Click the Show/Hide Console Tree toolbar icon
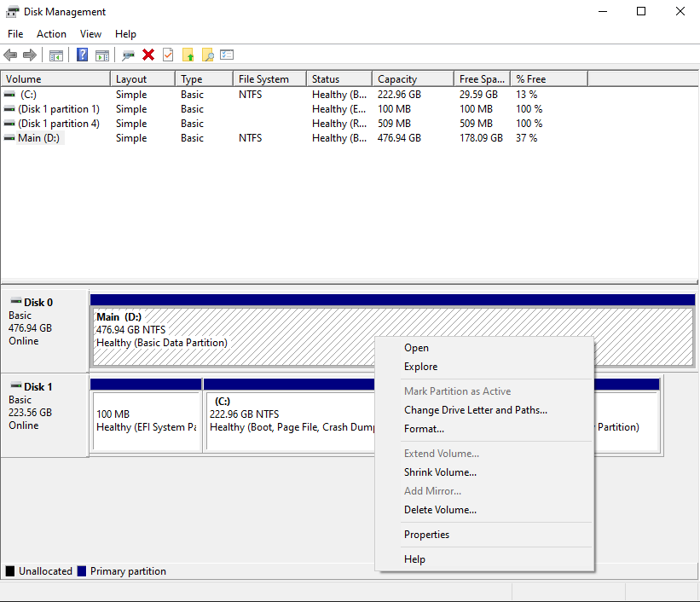The height and width of the screenshot is (602, 700). pyautogui.click(x=56, y=55)
